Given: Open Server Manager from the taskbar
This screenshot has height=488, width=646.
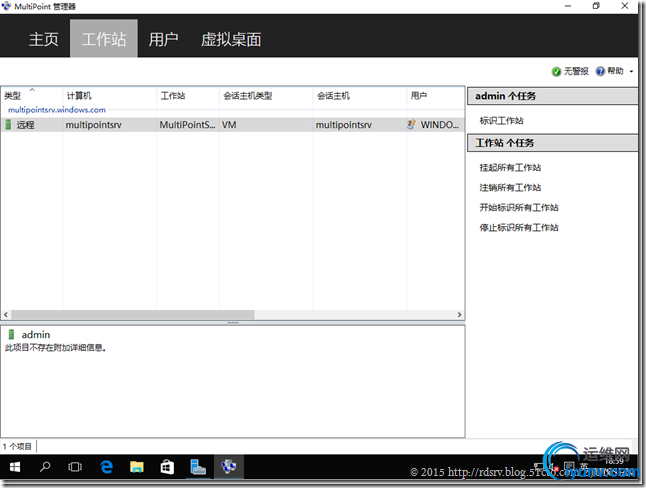Looking at the screenshot, I should (198, 467).
